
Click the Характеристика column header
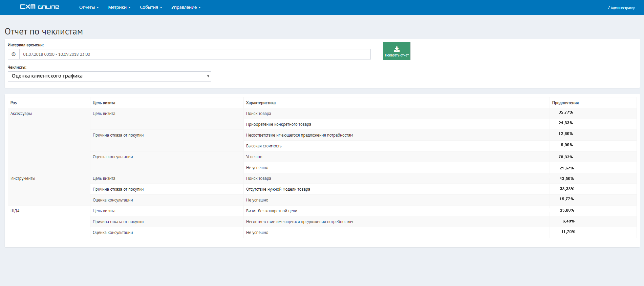coord(261,103)
